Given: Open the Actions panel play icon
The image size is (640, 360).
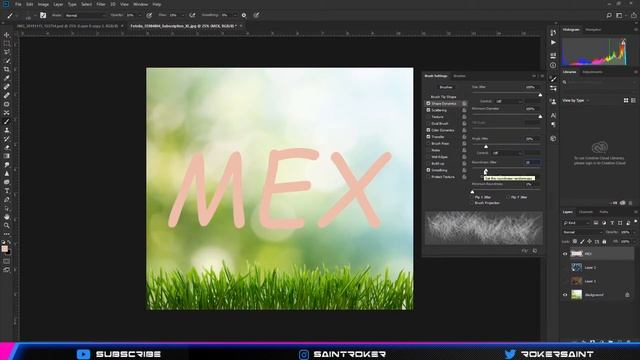Looking at the screenshot, I should click(553, 42).
